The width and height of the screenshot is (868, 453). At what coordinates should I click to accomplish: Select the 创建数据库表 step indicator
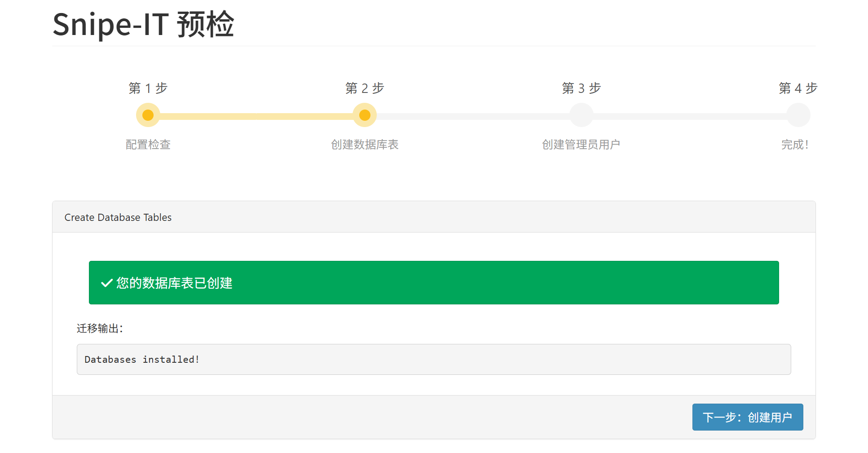(x=365, y=145)
